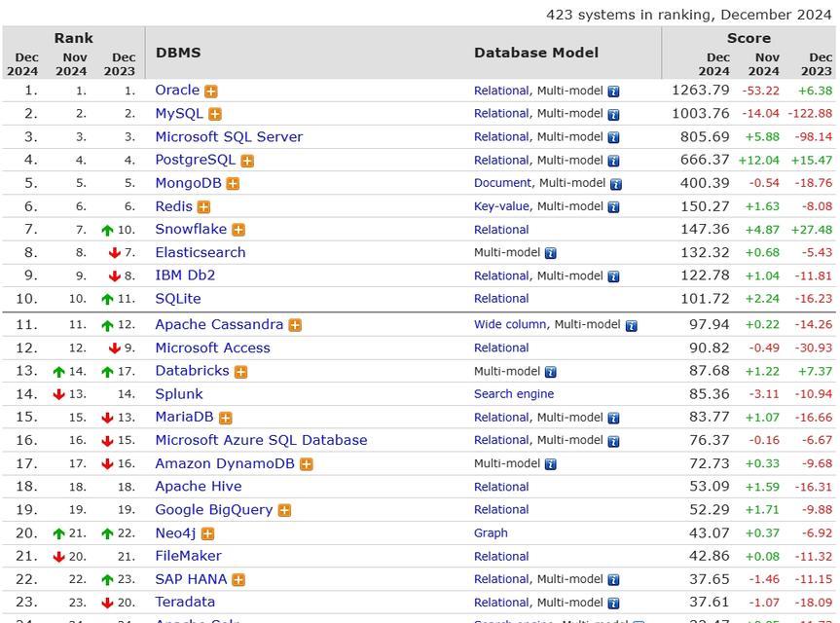Click the orange plus icon beside SAP HANA

[238, 580]
